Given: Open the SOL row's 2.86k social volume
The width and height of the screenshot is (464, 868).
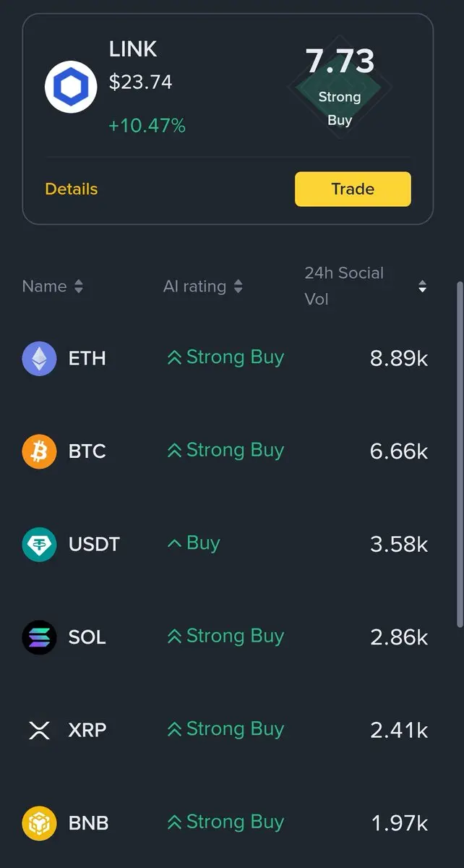Looking at the screenshot, I should [x=399, y=637].
